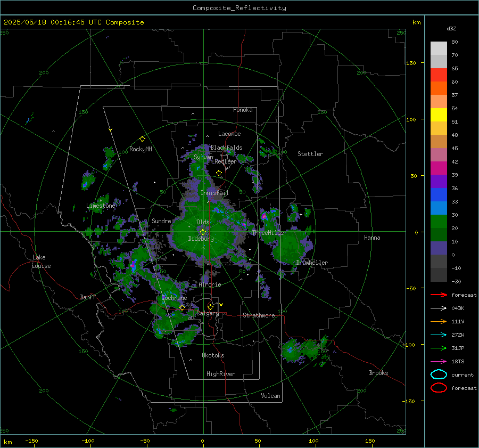Click the Blackfalds label
Screen dimensions: 479x448
(x=226, y=148)
